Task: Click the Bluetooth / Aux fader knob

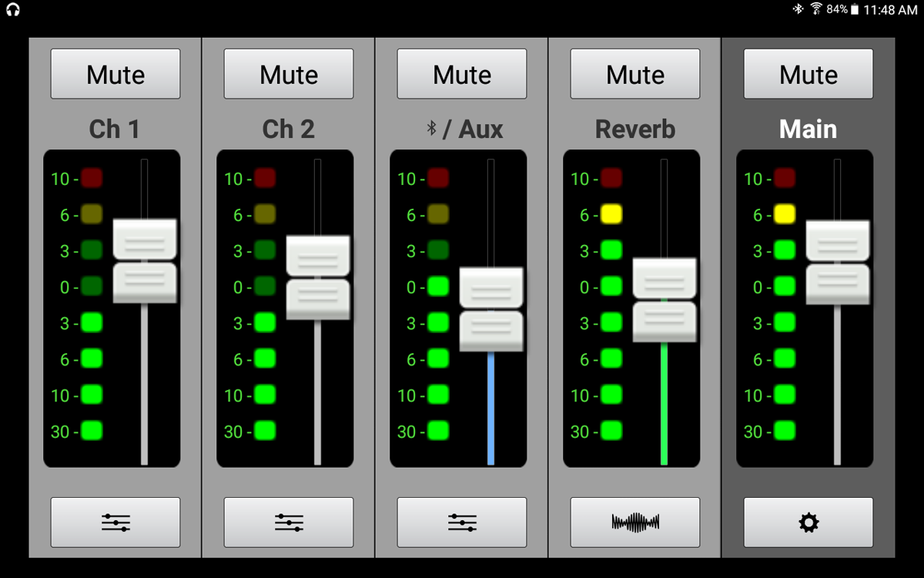Action: pyautogui.click(x=491, y=309)
